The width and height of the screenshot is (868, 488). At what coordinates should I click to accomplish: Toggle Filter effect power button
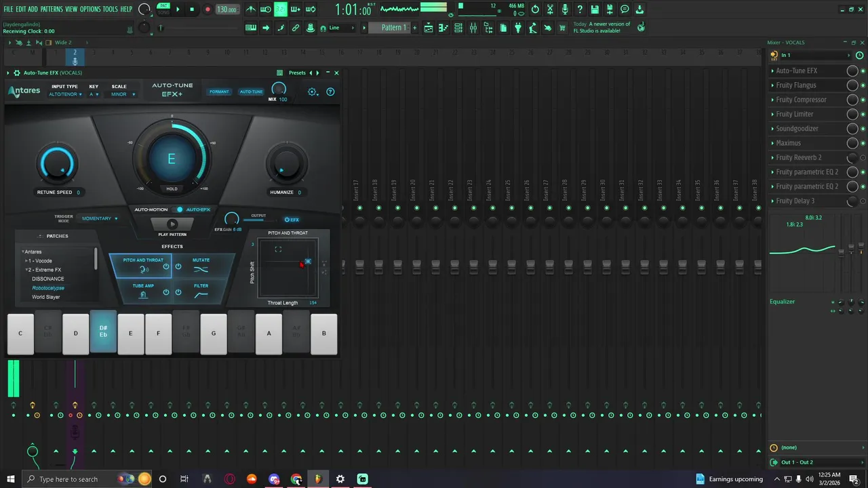[178, 292]
